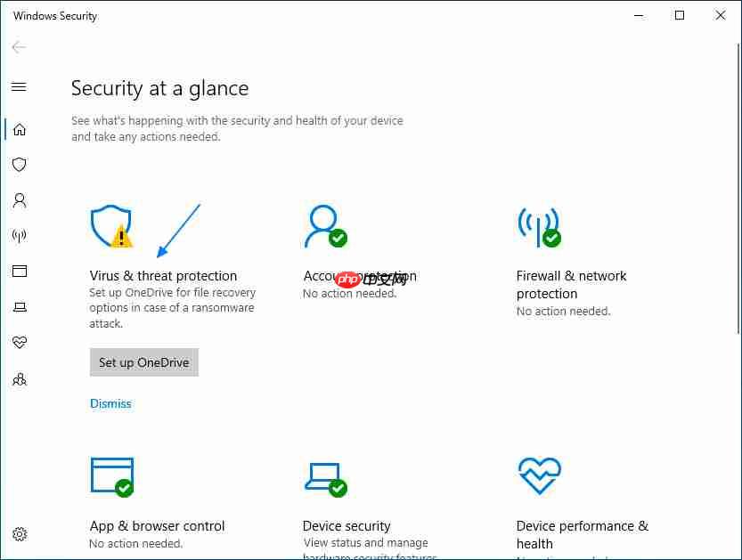Select the Windows Security title bar label
Viewport: 742px width, 560px height.
pos(54,15)
